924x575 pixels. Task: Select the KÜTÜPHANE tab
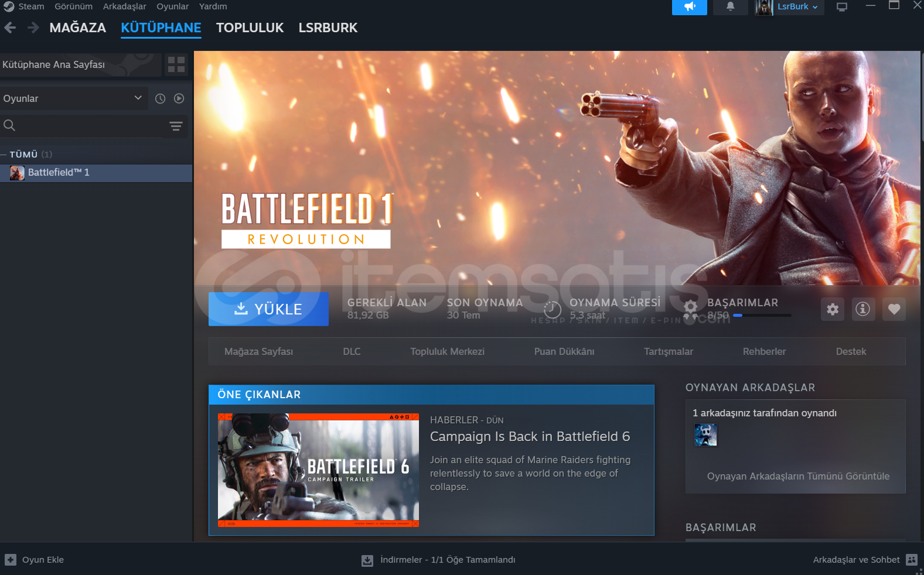point(161,28)
